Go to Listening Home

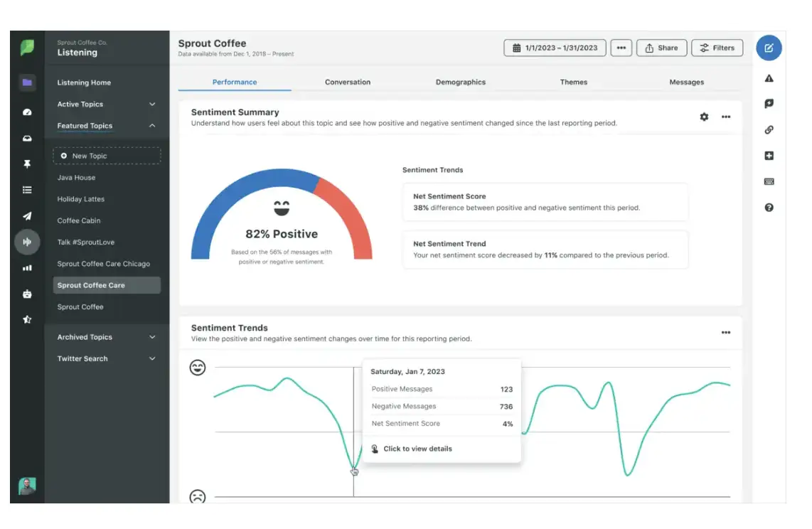pos(84,82)
